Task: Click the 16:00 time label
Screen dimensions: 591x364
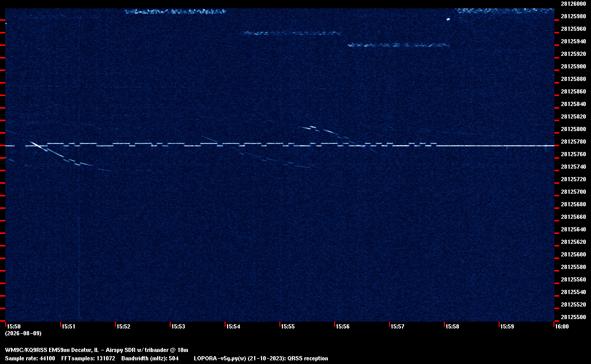Action: tap(562, 326)
